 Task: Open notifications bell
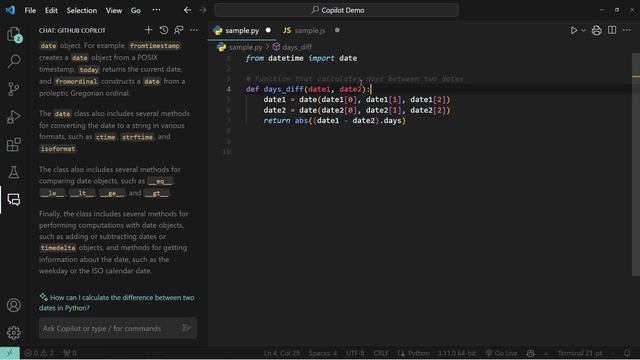point(627,353)
